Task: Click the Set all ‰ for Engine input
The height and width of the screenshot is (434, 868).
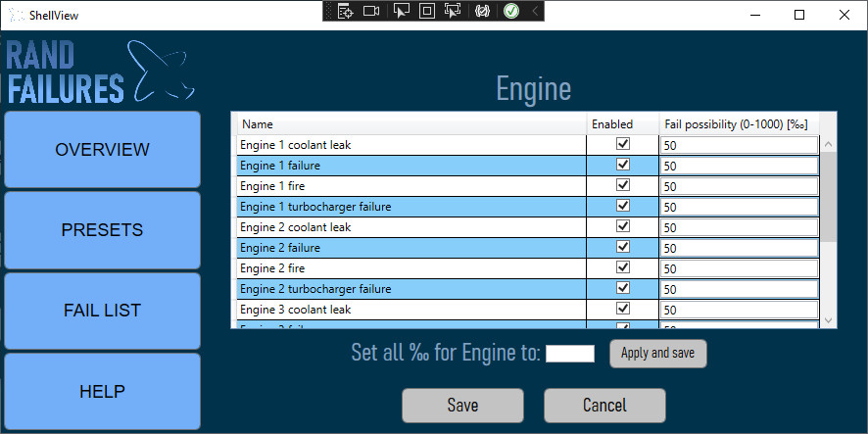Action: pyautogui.click(x=569, y=354)
